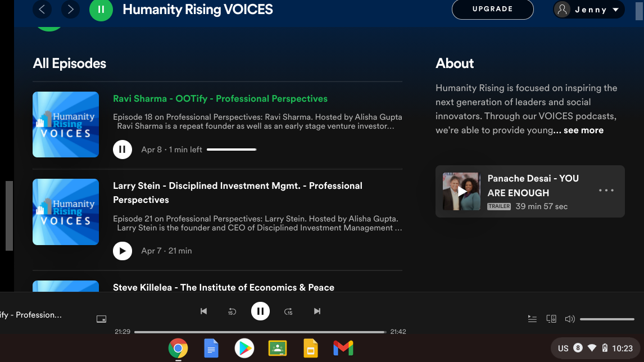Click the 'About' heading
This screenshot has height=362, width=644.
(x=455, y=64)
